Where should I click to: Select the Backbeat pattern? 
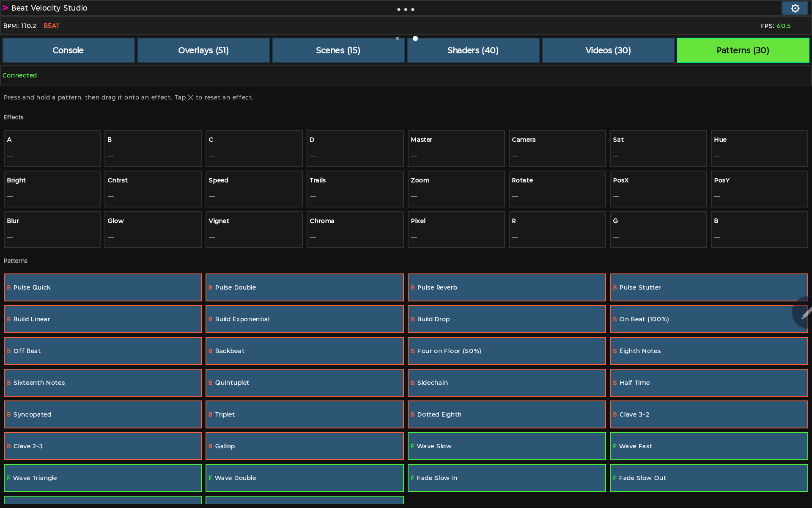[x=304, y=351]
